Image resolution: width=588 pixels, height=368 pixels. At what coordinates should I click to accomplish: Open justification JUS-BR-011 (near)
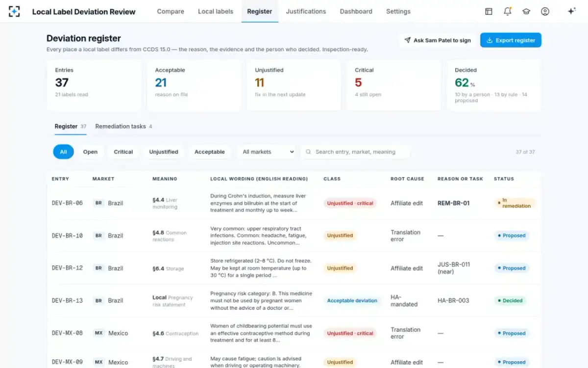click(x=454, y=268)
